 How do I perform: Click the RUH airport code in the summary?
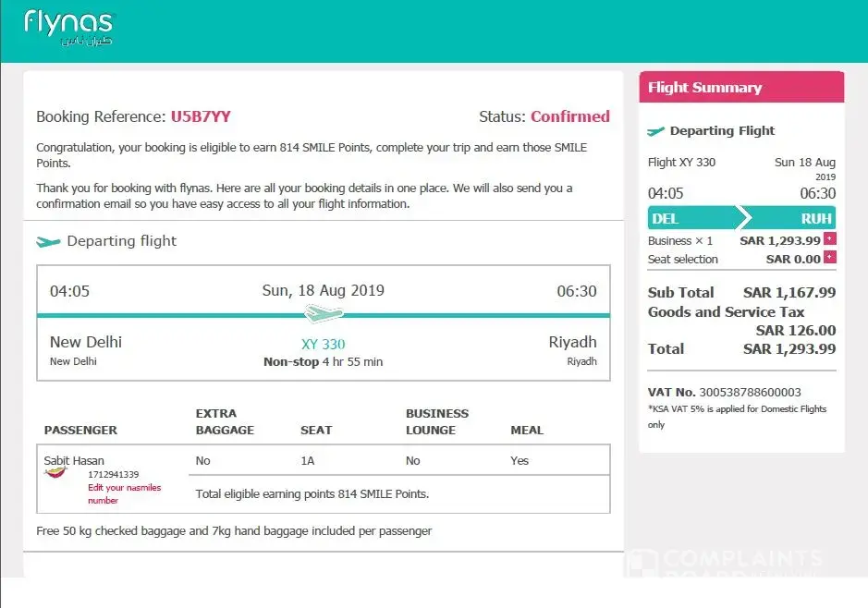coord(816,219)
